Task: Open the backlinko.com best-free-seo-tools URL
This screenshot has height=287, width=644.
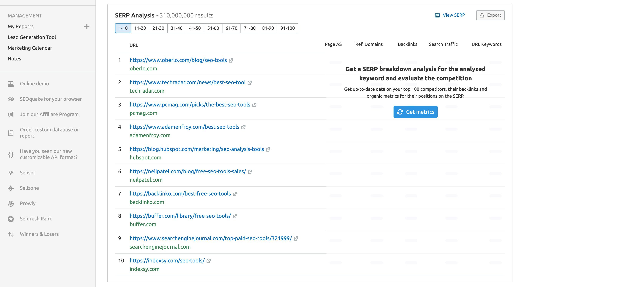Action: [180, 194]
